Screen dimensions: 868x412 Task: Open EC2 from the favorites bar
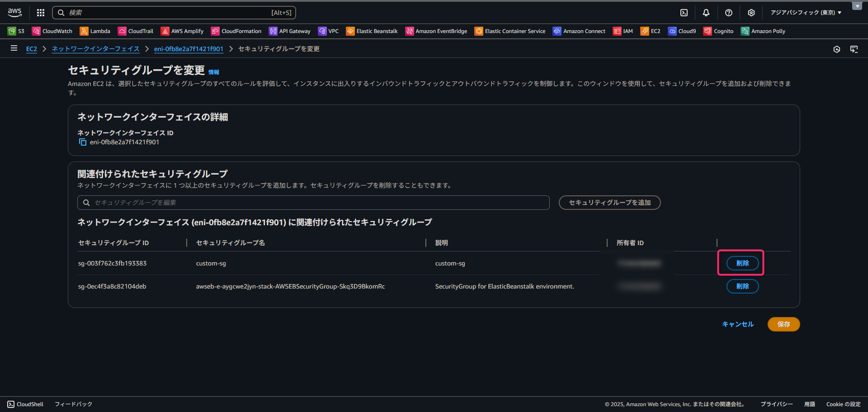click(651, 31)
